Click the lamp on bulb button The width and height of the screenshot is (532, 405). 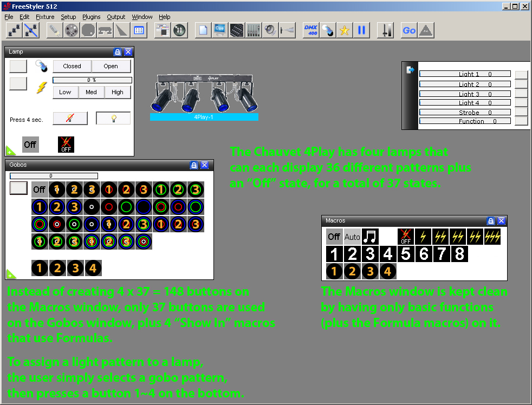coord(113,119)
